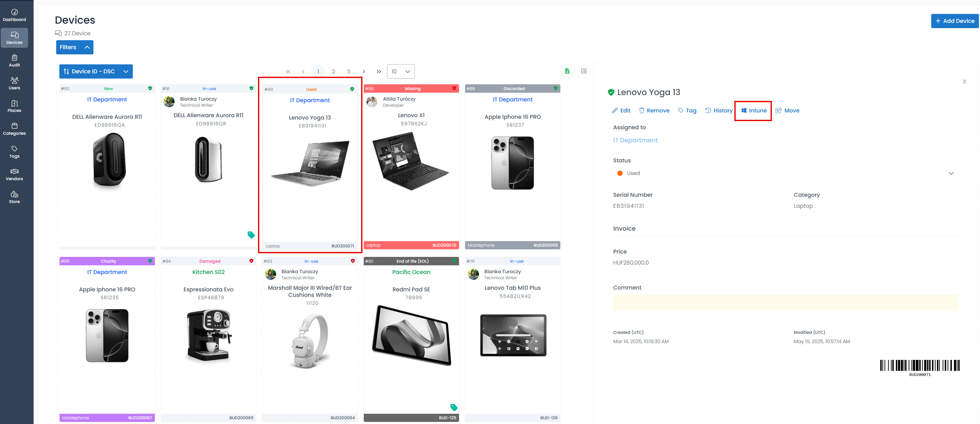Select page 1 in pagination

318,72
